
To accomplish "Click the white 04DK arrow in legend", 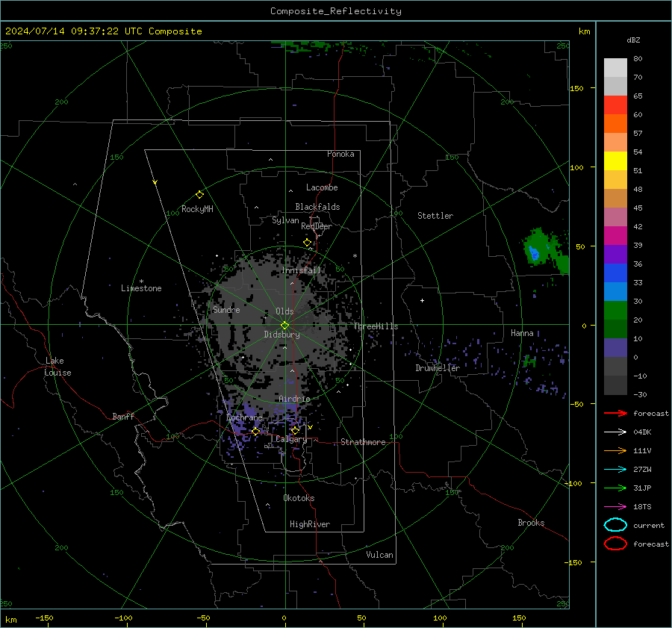I will coord(615,432).
